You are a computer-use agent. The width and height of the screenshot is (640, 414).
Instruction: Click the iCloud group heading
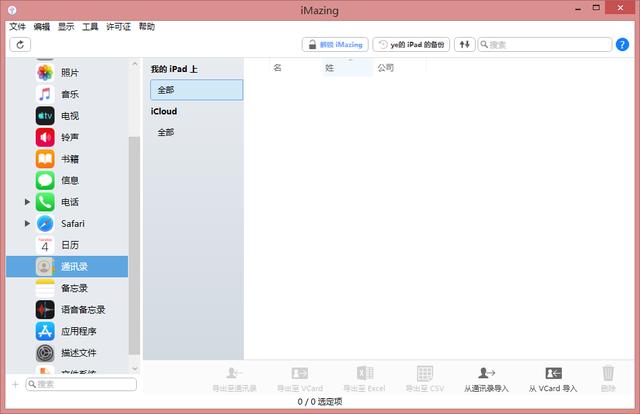[x=164, y=111]
